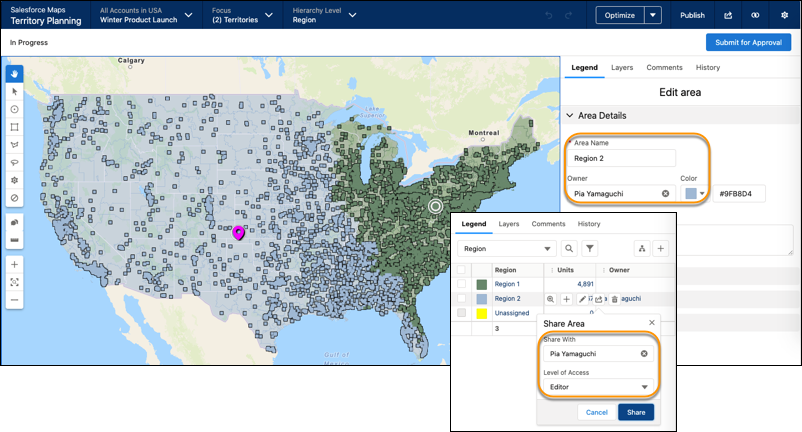802x432 pixels.
Task: Click the filter funnel in Legend popup
Action: point(590,248)
